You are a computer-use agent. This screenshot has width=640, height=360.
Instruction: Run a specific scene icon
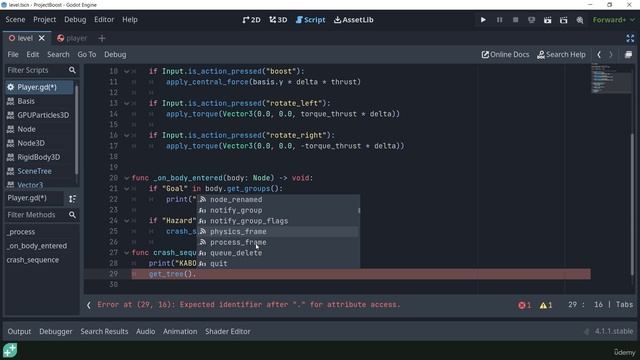564,20
